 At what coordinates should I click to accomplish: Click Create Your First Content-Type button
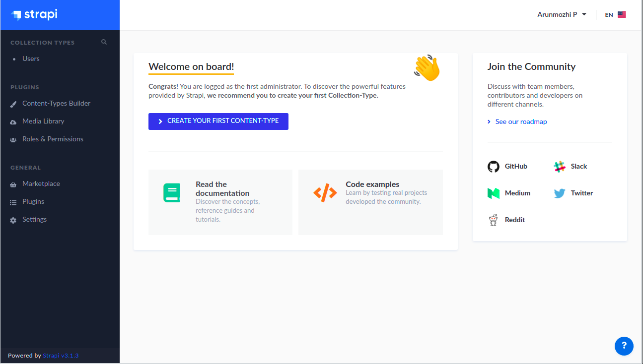click(x=218, y=121)
